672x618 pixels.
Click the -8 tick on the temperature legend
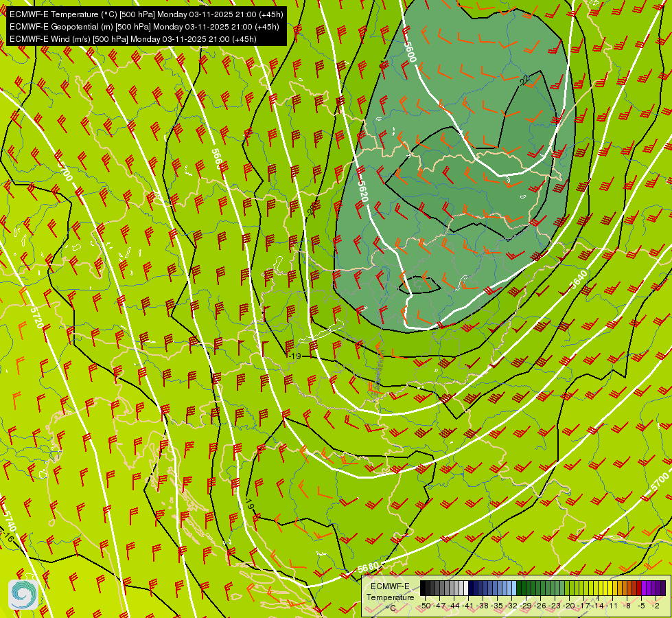pos(627,606)
